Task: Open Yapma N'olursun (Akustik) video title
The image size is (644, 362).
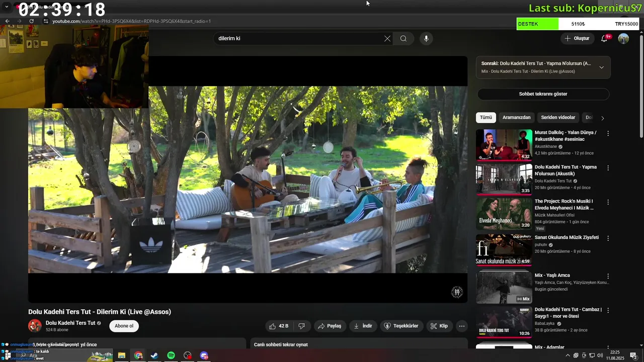Action: click(566, 170)
